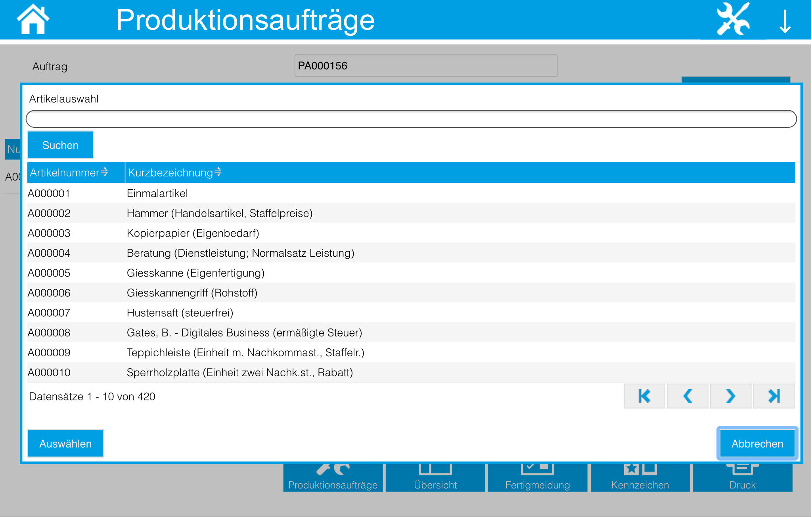Select the Sperrholzplatte article A000010

(239, 373)
